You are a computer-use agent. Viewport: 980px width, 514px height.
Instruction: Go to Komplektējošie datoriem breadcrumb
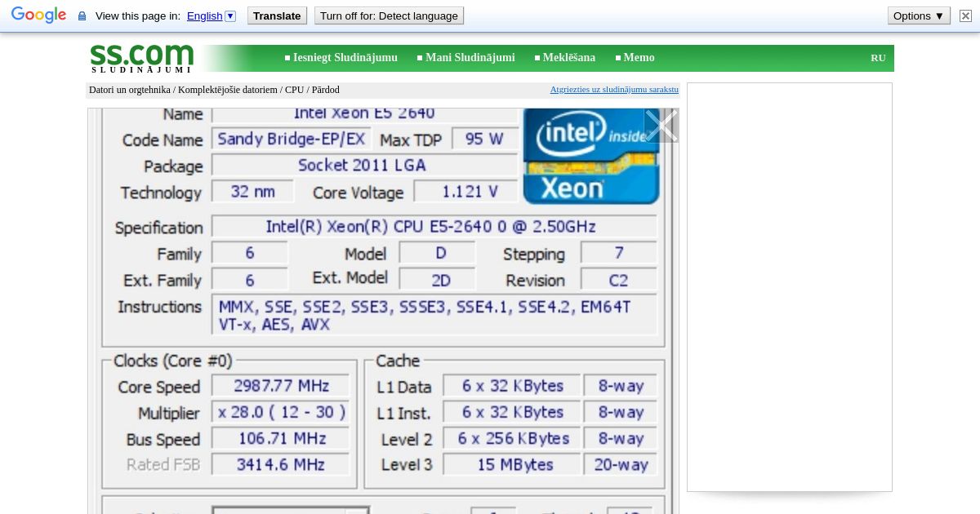[228, 90]
